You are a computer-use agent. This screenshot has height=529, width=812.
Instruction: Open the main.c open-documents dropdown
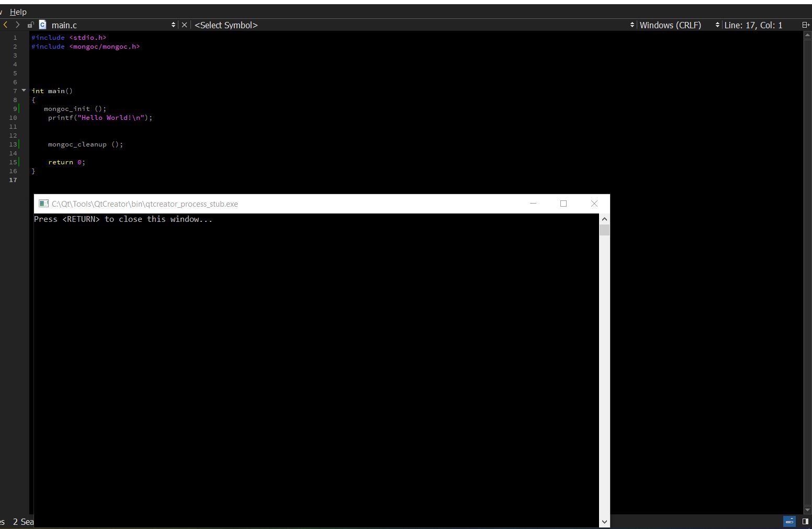pos(173,25)
